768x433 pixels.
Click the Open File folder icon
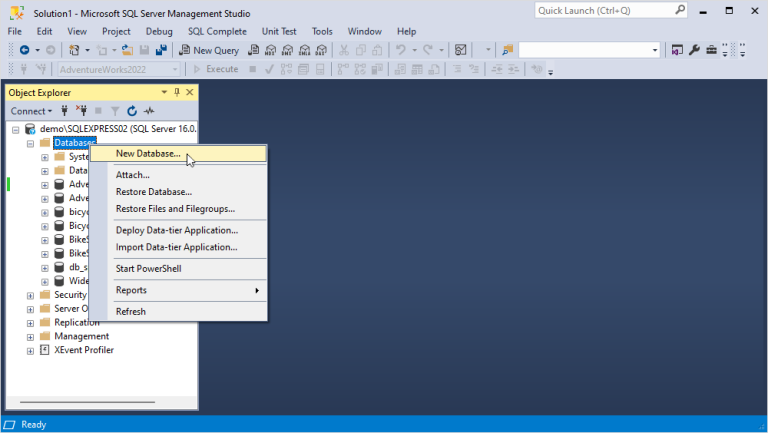click(x=128, y=50)
